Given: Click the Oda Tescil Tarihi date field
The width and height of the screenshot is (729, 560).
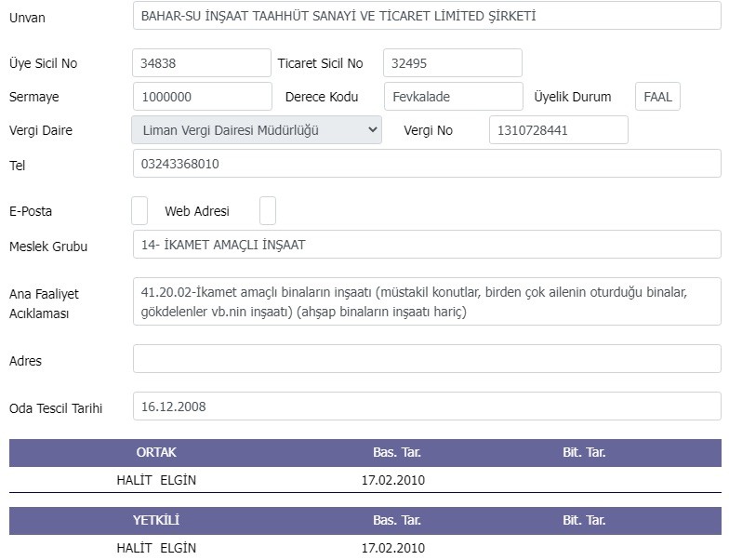Looking at the screenshot, I should click(x=427, y=406).
